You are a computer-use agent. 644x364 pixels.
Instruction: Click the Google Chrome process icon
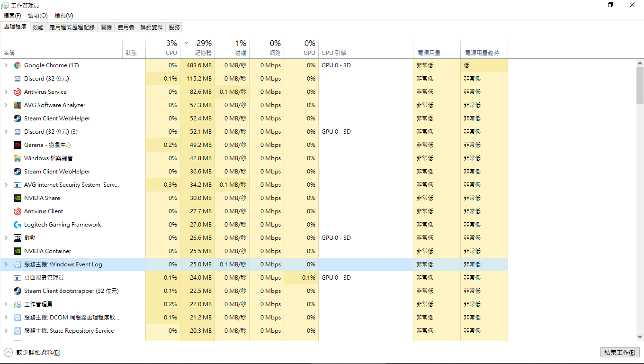tap(18, 65)
